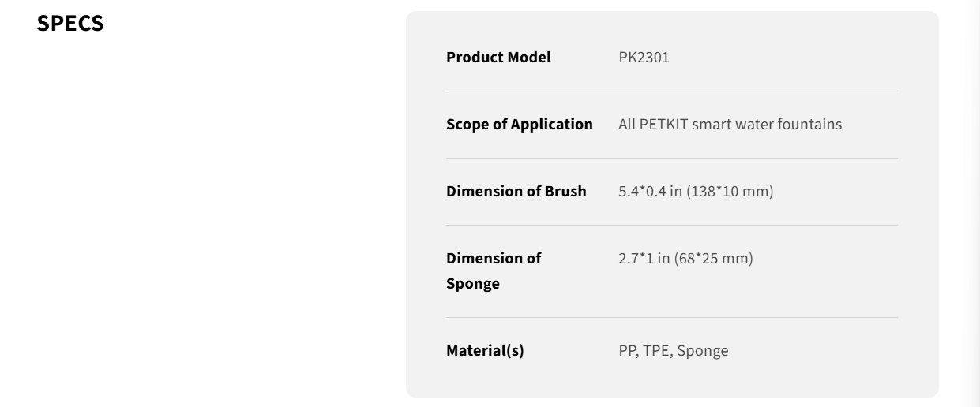Click the PK2301 model number
This screenshot has height=407, width=980.
tap(644, 57)
